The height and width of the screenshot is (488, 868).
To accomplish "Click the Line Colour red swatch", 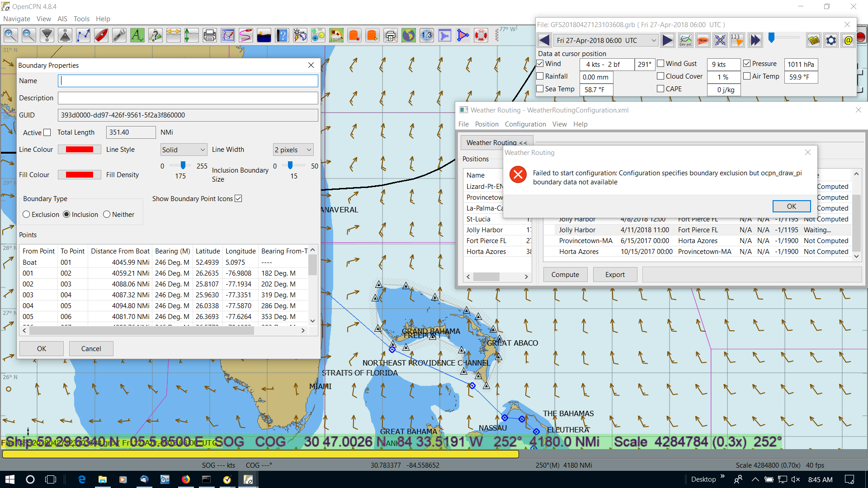I will 80,150.
